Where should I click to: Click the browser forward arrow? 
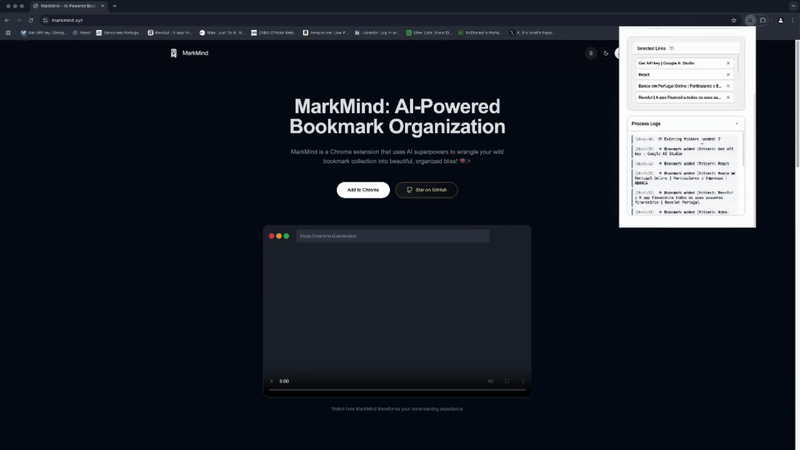(19, 20)
